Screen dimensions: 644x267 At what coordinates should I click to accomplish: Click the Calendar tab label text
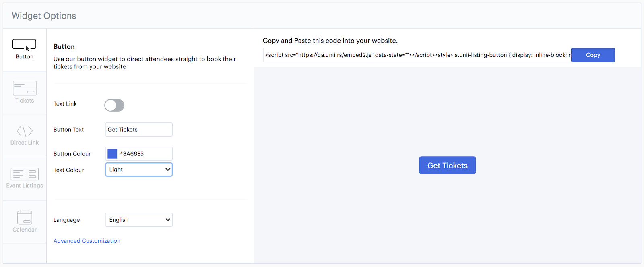[25, 230]
